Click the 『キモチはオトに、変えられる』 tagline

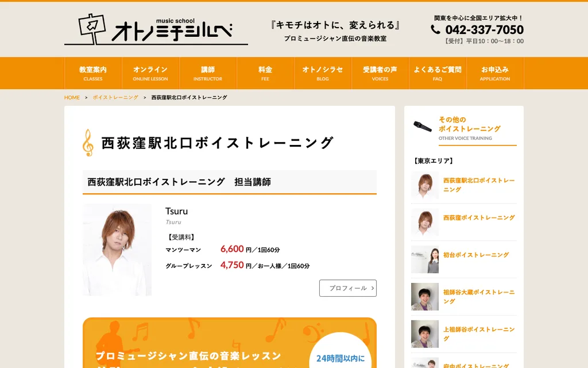coord(335,25)
